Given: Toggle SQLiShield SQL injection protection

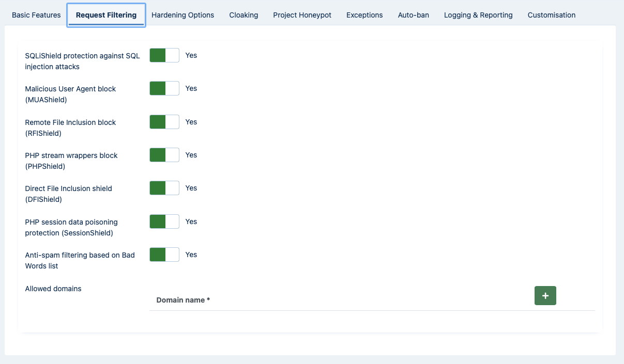Looking at the screenshot, I should pos(164,55).
